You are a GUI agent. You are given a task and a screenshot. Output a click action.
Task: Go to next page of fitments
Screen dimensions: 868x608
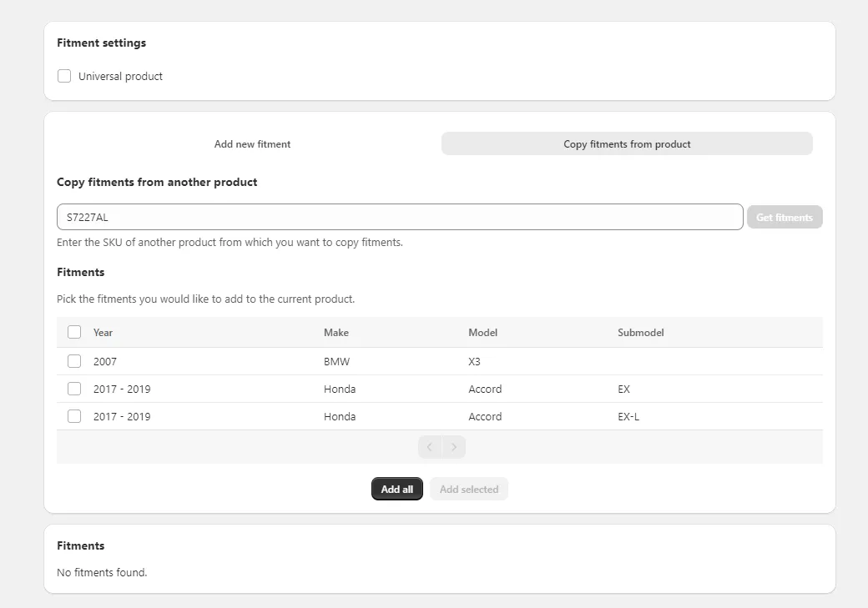454,447
